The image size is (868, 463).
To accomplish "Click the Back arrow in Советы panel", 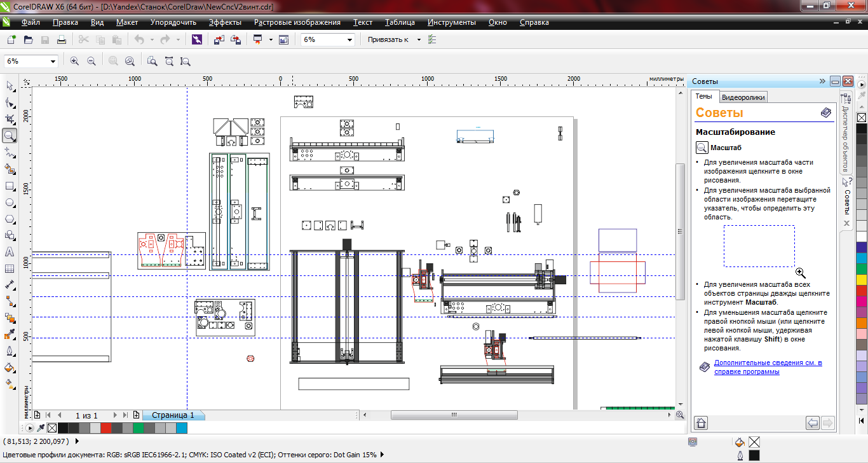I will tap(812, 422).
